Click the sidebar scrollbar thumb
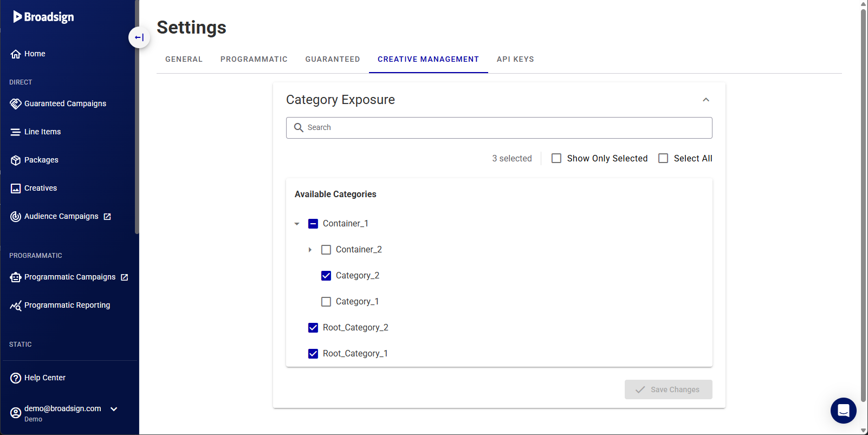The image size is (868, 435). 137,116
